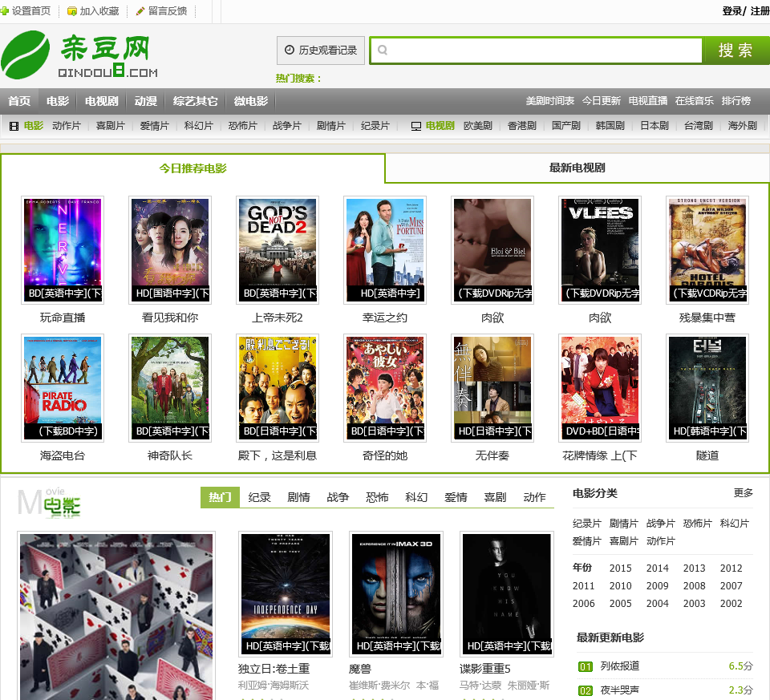Open 注册 link at top right
Viewport: 770px width, 700px height.
[x=760, y=10]
